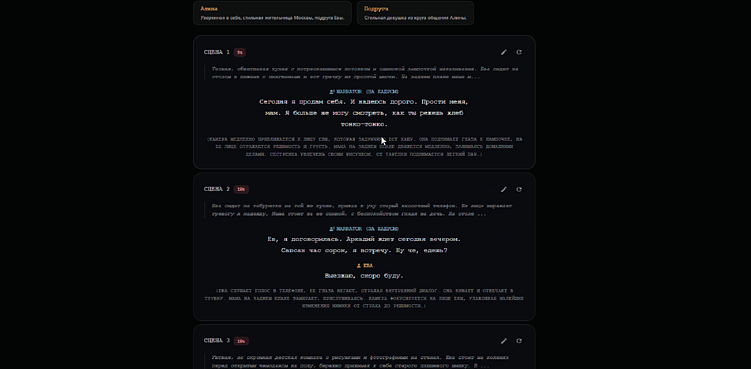Image resolution: width=751 pixels, height=369 pixels.
Task: Click the camera direction note in Сцена 2
Action: 364,298
